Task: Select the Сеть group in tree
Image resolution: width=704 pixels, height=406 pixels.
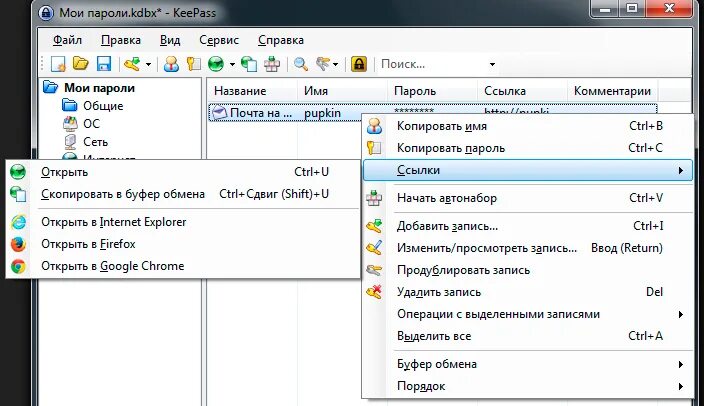Action: click(x=95, y=142)
